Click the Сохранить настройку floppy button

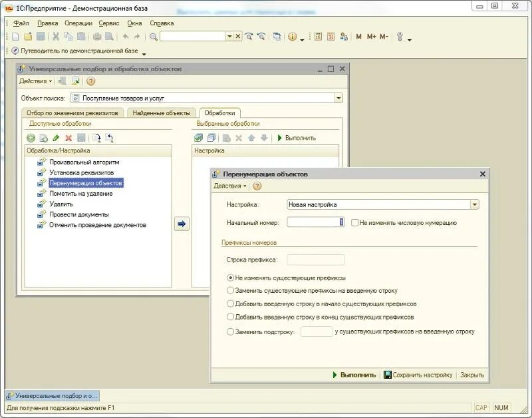tap(418, 375)
